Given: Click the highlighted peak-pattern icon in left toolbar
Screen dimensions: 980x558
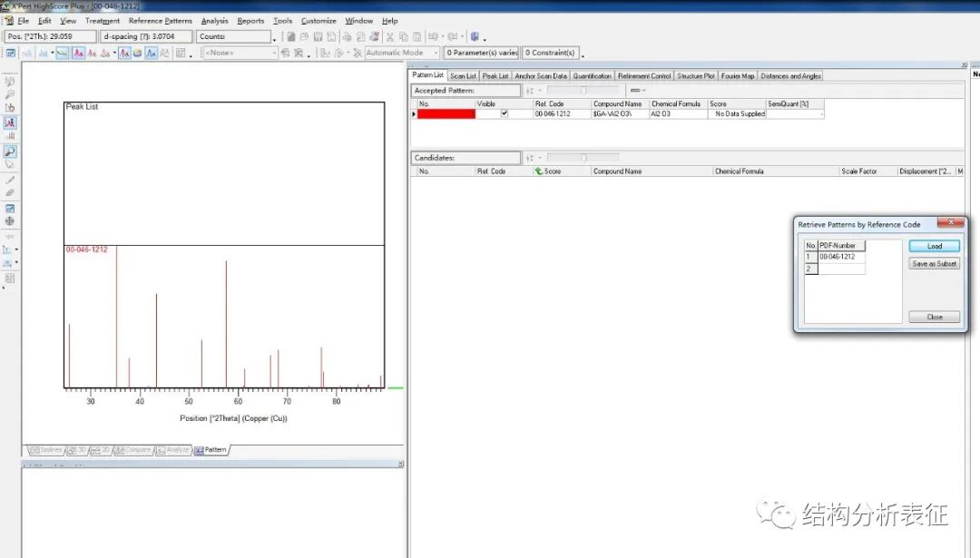Looking at the screenshot, I should (x=10, y=122).
